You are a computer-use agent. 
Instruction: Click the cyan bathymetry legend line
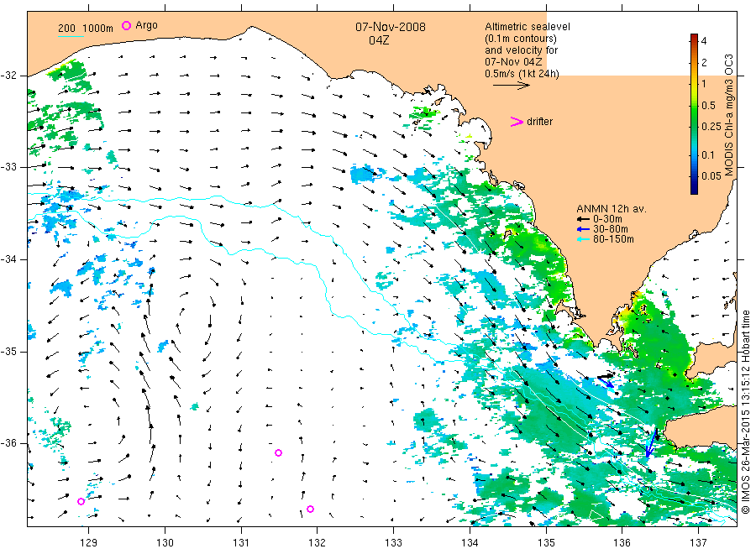click(71, 36)
